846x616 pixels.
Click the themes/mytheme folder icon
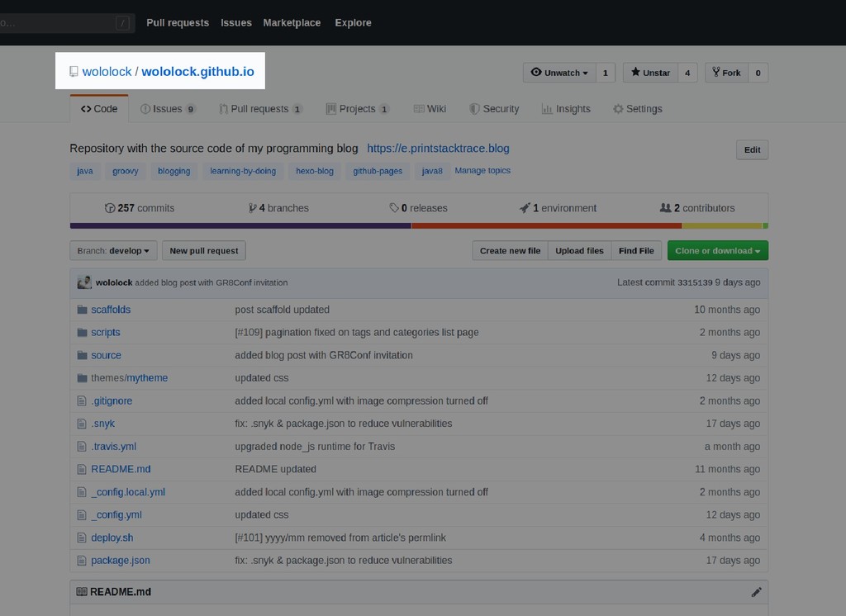[82, 378]
